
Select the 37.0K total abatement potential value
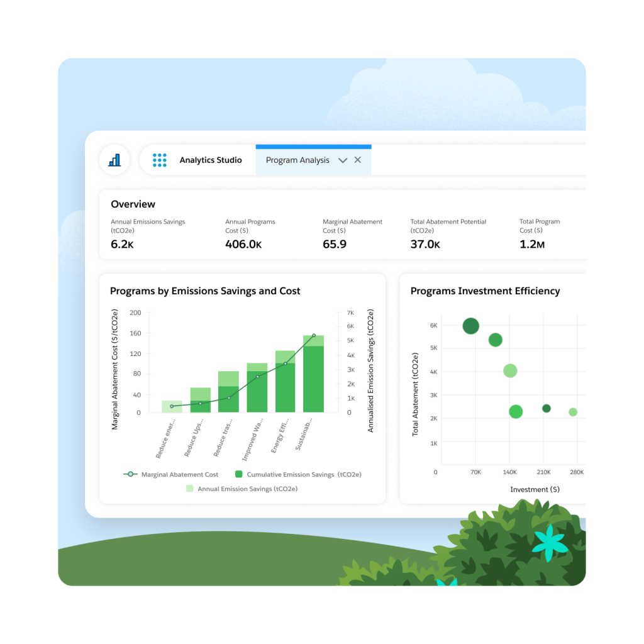tap(425, 245)
